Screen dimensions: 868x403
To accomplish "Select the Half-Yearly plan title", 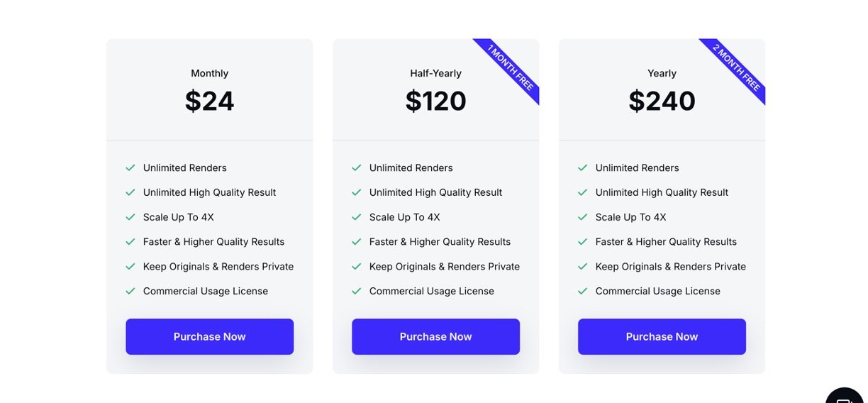I will coord(435,73).
